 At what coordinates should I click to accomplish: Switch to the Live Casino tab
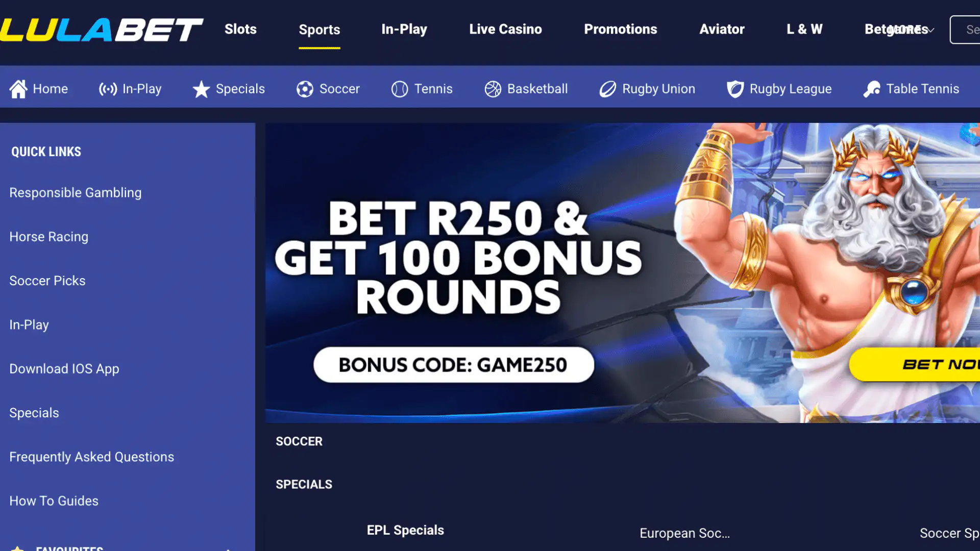(x=505, y=29)
